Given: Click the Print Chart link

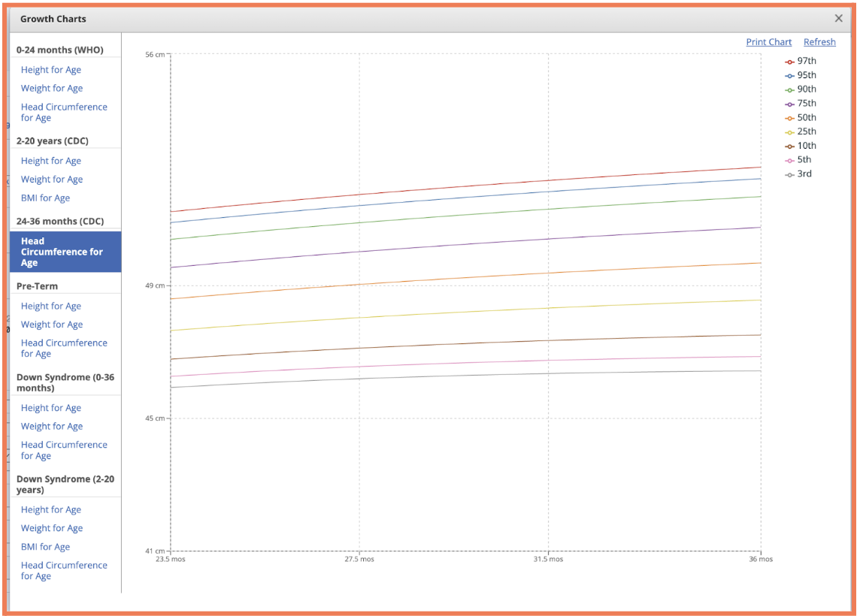Looking at the screenshot, I should point(768,42).
